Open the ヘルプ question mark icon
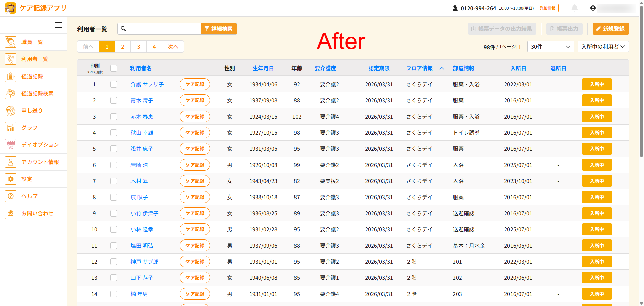The height and width of the screenshot is (306, 644). pyautogui.click(x=11, y=196)
